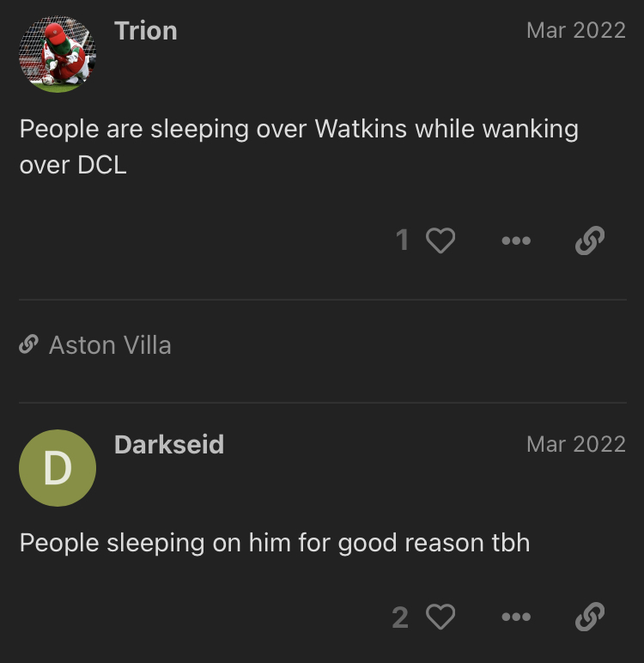
Task: View the Mar 2022 date on Darkseid's post
Action: click(576, 444)
